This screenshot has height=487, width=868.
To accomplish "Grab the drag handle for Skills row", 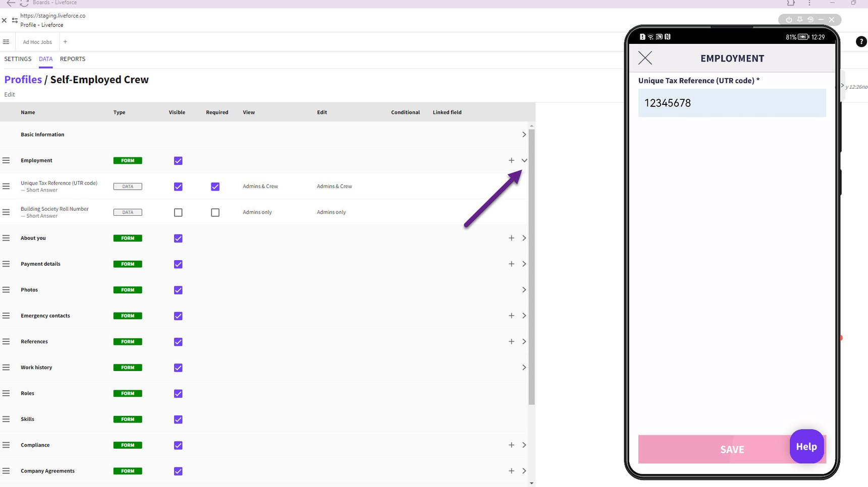I will pyautogui.click(x=6, y=419).
